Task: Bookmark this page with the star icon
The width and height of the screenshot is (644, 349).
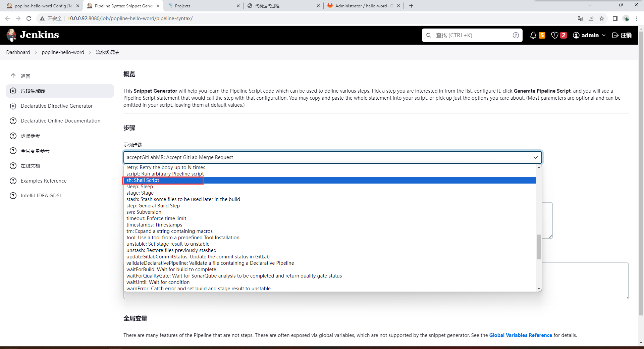Action: [x=602, y=18]
